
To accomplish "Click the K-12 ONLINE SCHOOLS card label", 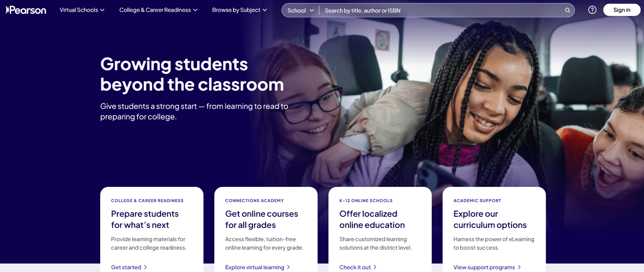I will tap(366, 201).
